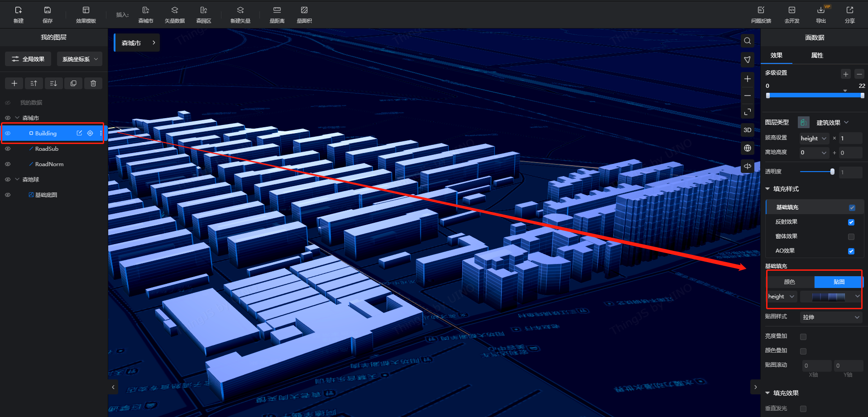
Task: Hide the RoadSub layer using its eye icon
Action: (8, 149)
